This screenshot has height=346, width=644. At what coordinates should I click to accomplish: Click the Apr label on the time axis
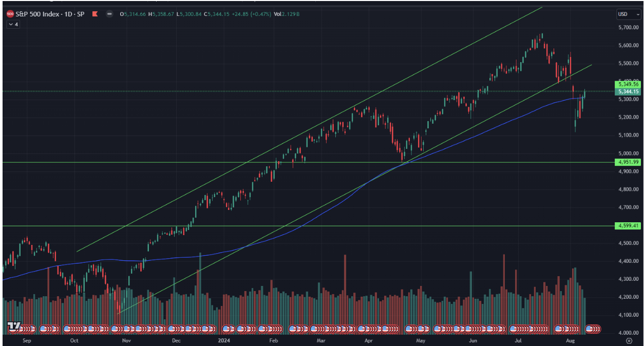pyautogui.click(x=368, y=340)
